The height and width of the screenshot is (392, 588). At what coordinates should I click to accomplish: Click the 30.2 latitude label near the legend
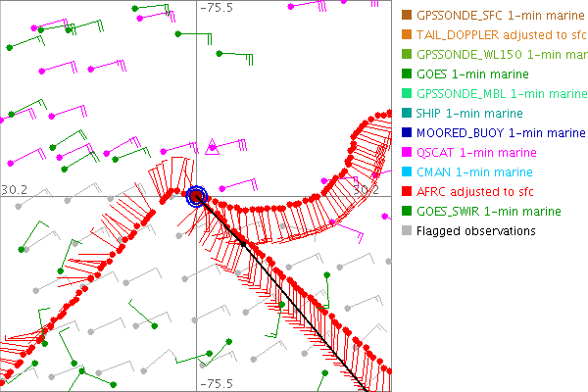365,188
